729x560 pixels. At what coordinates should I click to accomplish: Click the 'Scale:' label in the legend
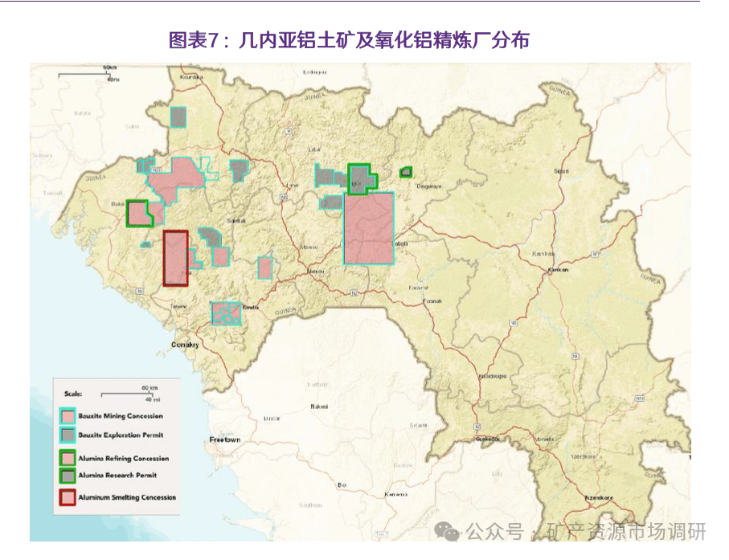pyautogui.click(x=73, y=394)
